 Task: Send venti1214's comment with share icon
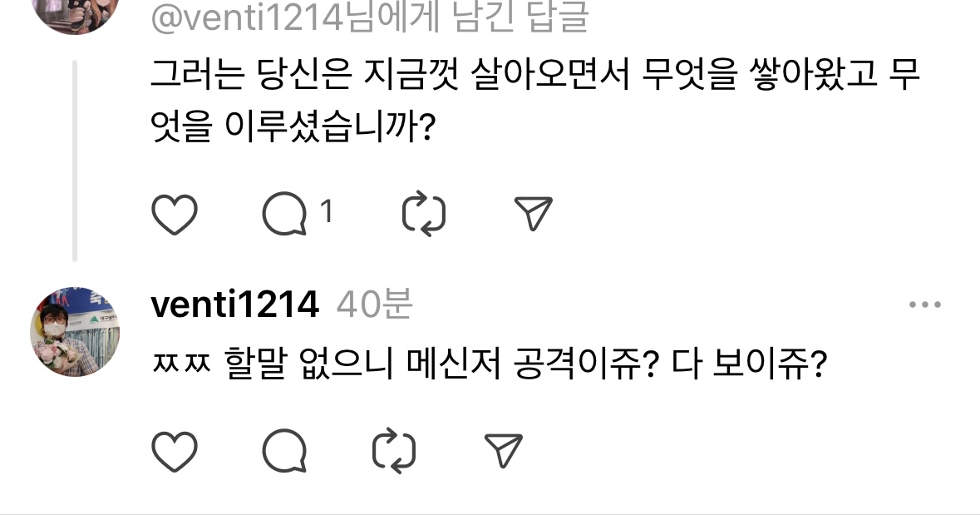tap(503, 453)
